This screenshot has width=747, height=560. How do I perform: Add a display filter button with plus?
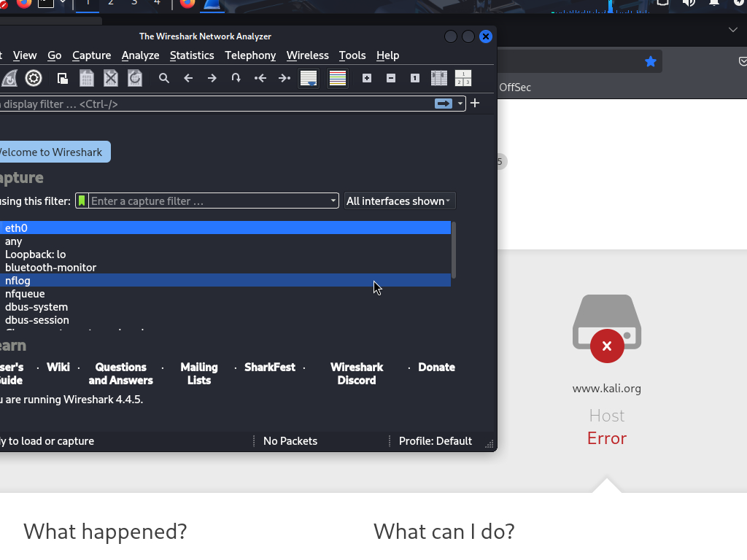(475, 104)
